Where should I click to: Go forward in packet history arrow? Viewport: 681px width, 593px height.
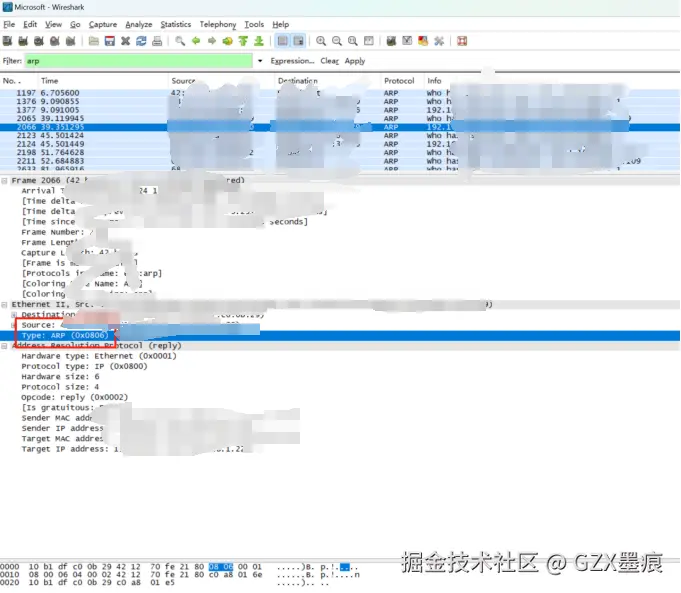tap(212, 41)
